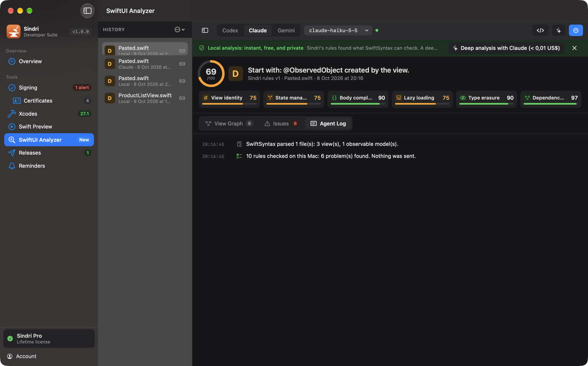Image resolution: width=588 pixels, height=366 pixels.
Task: Click the checklist icon on rules log row
Action: [239, 156]
